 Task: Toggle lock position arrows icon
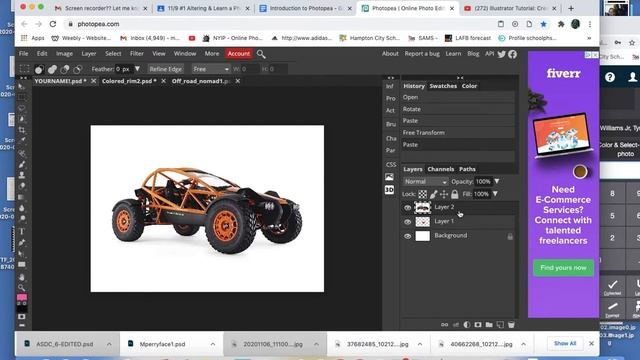444,194
